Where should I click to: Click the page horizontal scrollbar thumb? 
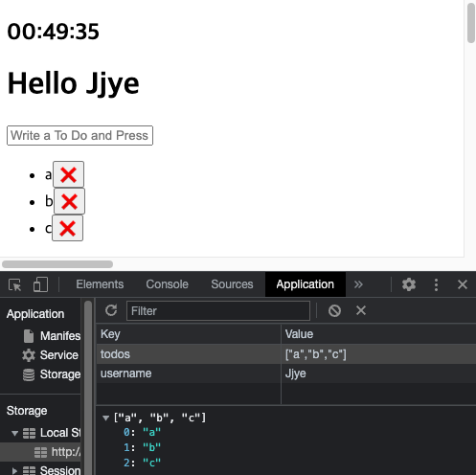(x=57, y=264)
